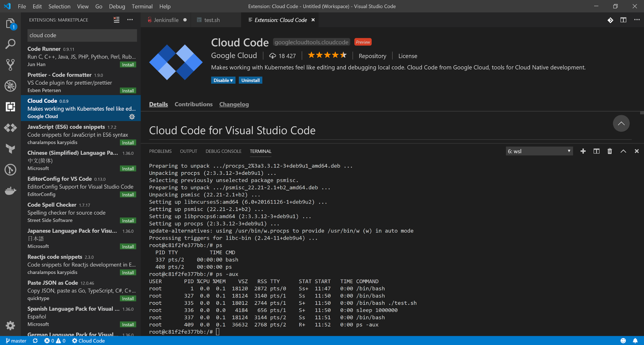Switch to the test.sh tab
Image resolution: width=644 pixels, height=345 pixels.
click(x=212, y=20)
